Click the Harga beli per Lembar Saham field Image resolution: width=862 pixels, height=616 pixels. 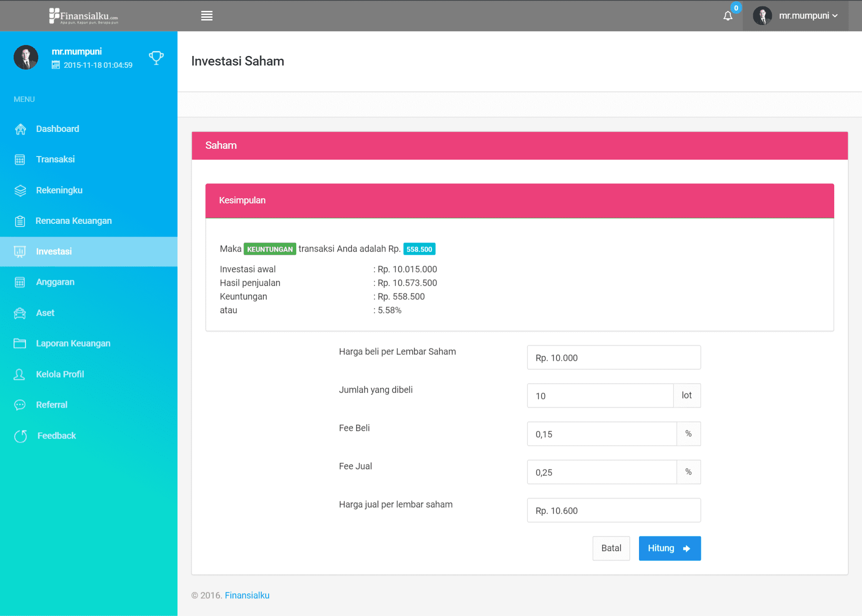[x=614, y=358]
